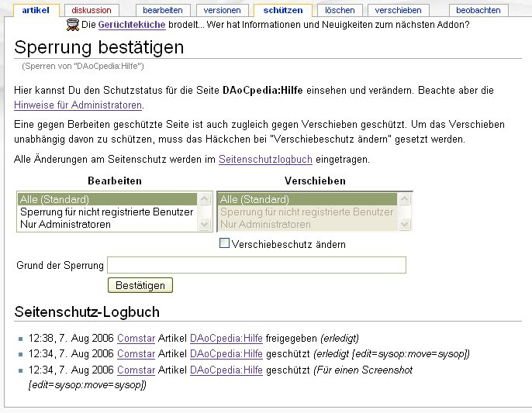
Task: Click into the "Grund der Sperrung" text field
Action: [256, 266]
